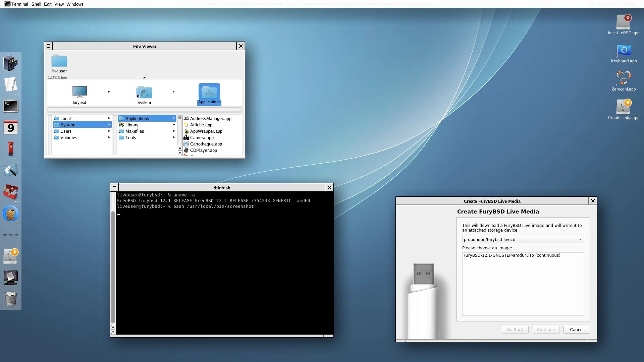Select Cartotheque.app in file list
This screenshot has height=362, width=644.
[x=206, y=144]
